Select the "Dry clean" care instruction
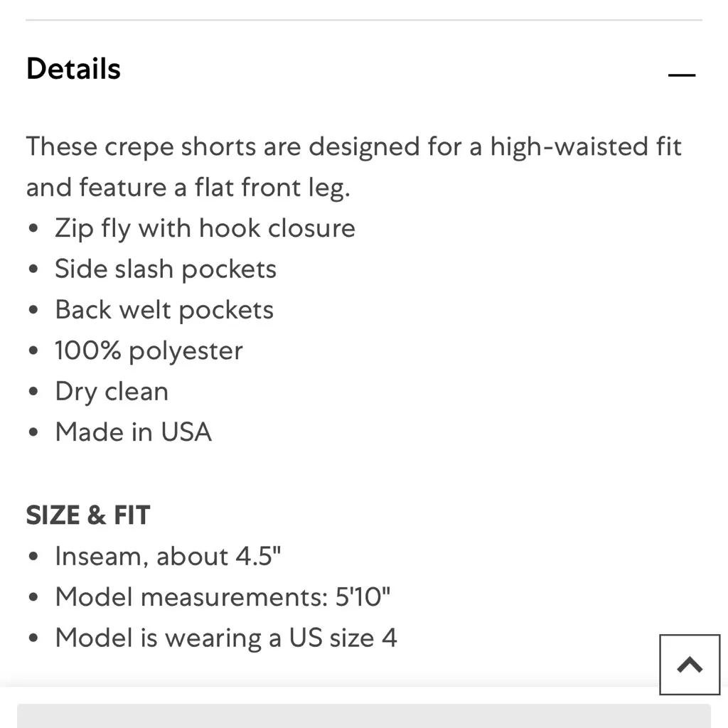 point(112,391)
